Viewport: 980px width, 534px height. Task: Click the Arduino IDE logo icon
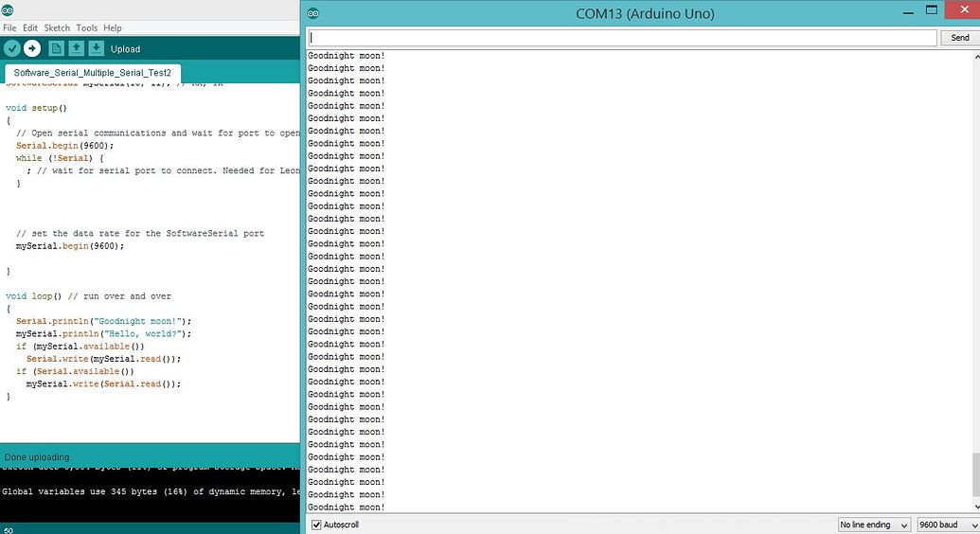[8, 10]
